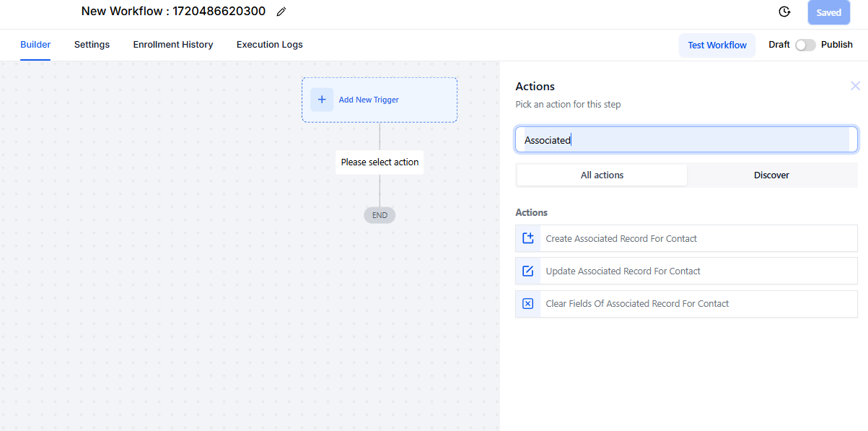Viewport: 868px width, 431px height.
Task: Choose Create Associated Record For Contact
Action: click(x=686, y=238)
